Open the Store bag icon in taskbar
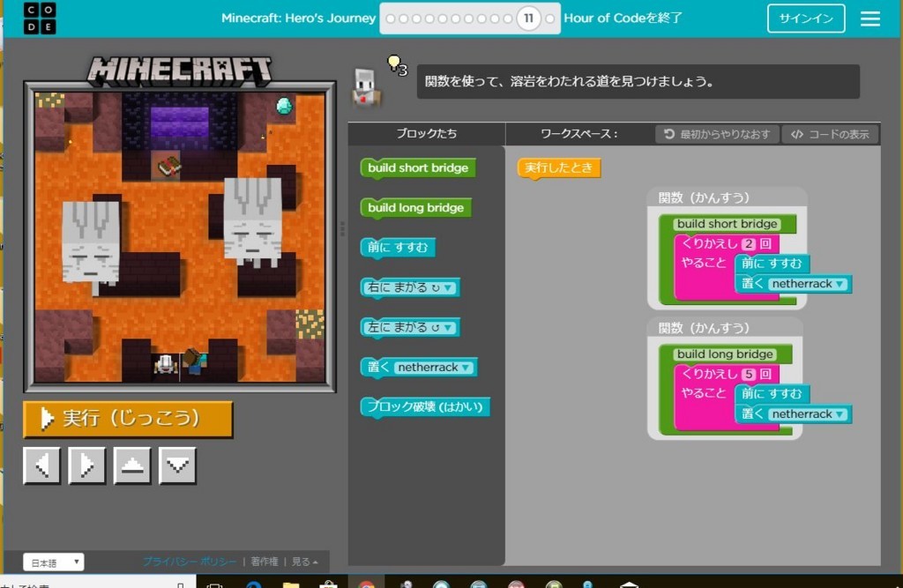 (x=328, y=584)
